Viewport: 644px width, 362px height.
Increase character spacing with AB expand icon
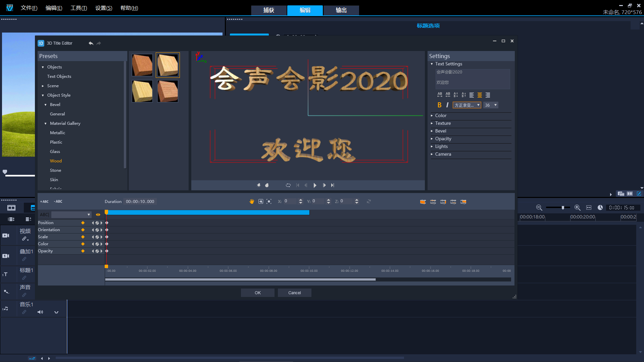point(440,95)
